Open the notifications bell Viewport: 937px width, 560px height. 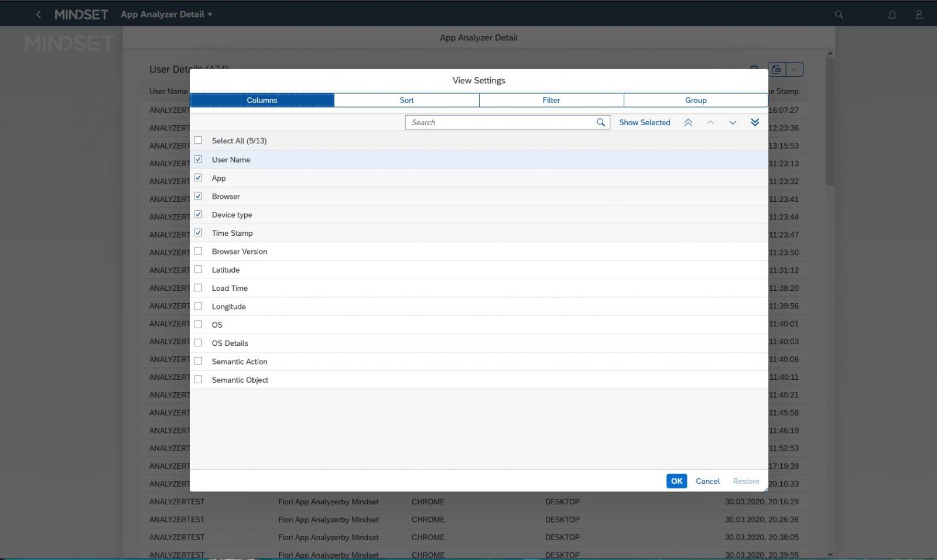point(892,14)
